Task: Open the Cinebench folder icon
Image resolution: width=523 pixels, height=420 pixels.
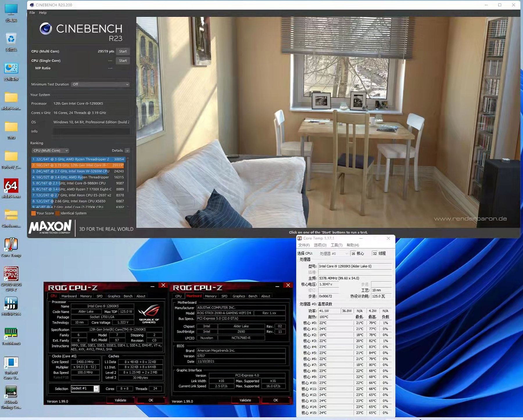Action: pos(11,218)
